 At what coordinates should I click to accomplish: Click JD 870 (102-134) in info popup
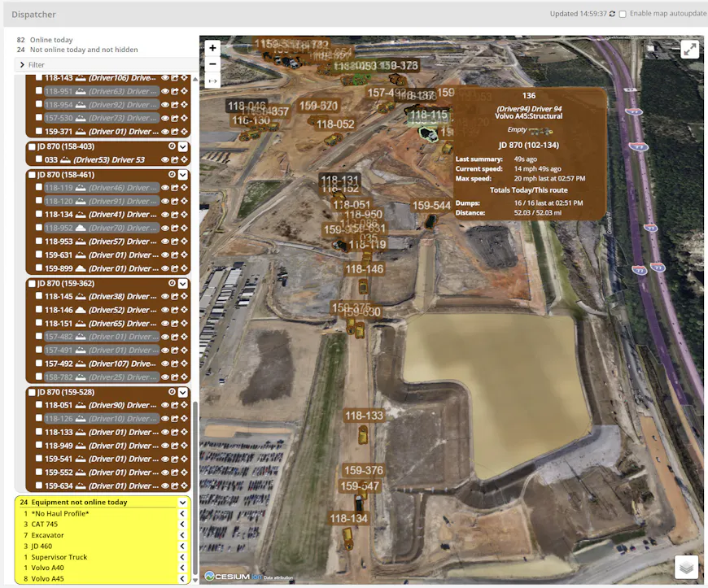pyautogui.click(x=529, y=146)
